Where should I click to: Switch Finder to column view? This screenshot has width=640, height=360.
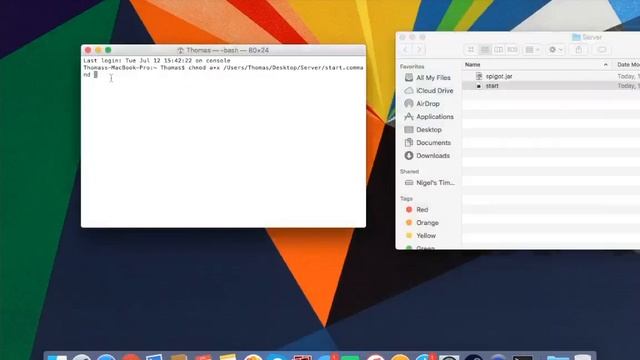point(498,50)
